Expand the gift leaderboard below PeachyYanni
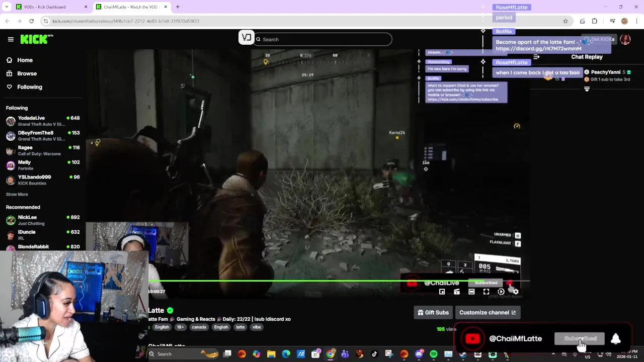 (587, 89)
